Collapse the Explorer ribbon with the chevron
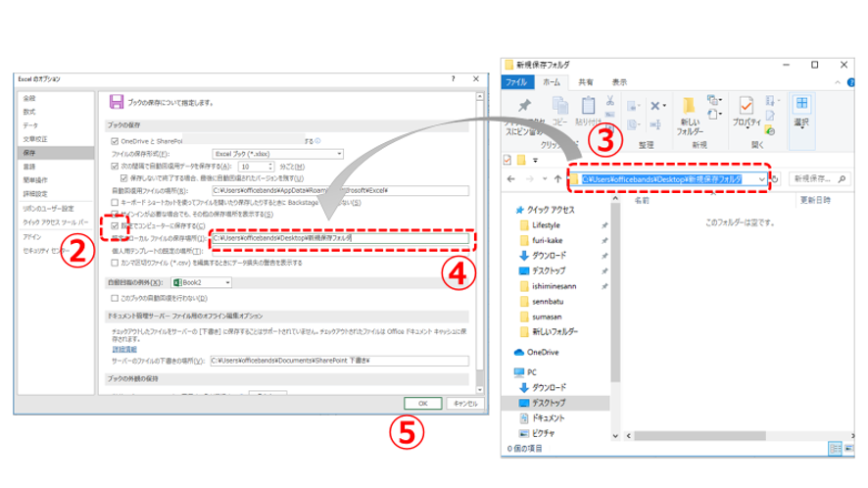 pos(838,82)
